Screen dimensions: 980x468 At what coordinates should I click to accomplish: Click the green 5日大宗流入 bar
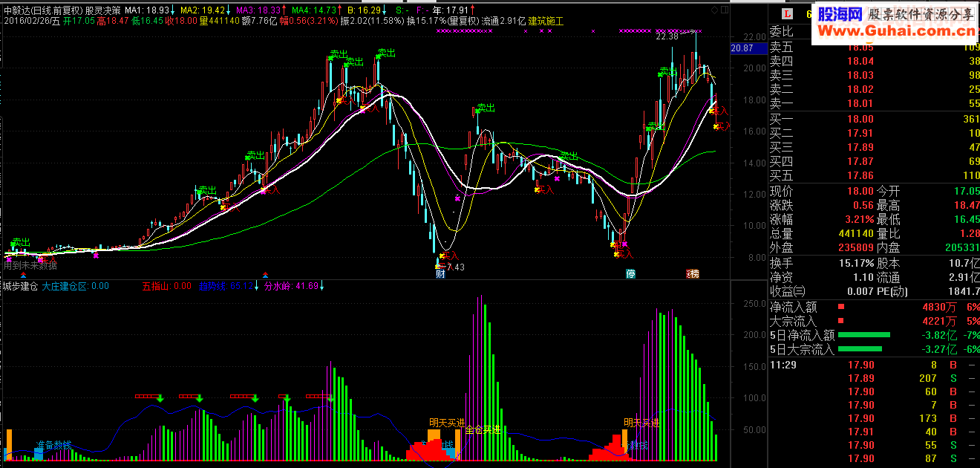(x=860, y=349)
